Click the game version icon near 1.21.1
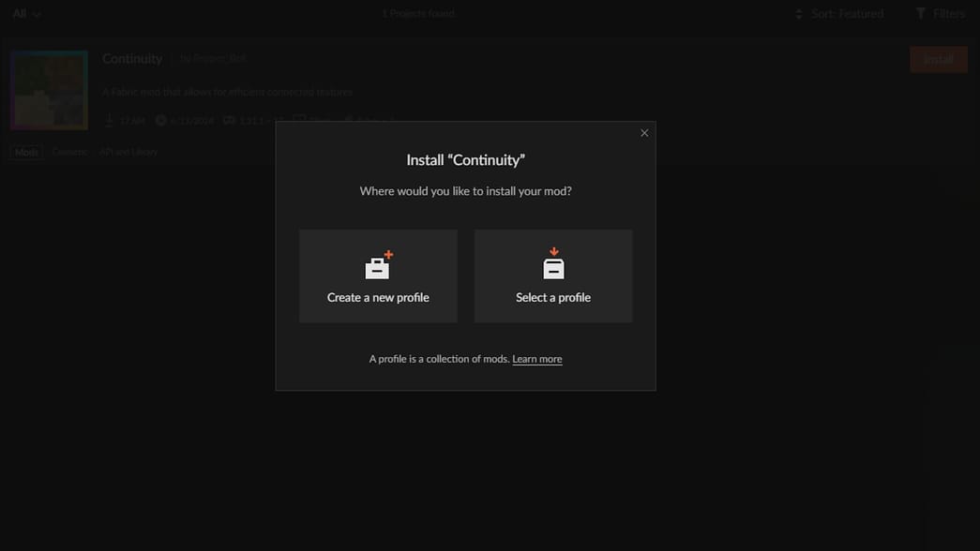The image size is (980, 551). click(229, 120)
